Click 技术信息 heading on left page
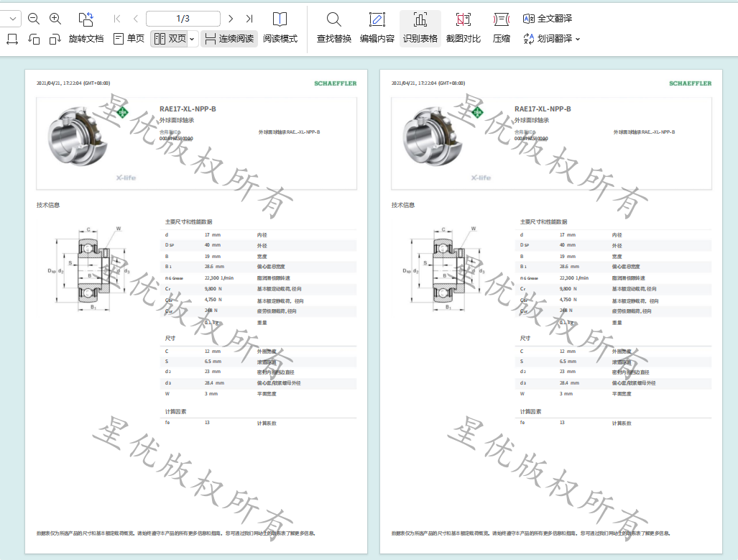Screen dimensions: 738x560 pos(48,205)
